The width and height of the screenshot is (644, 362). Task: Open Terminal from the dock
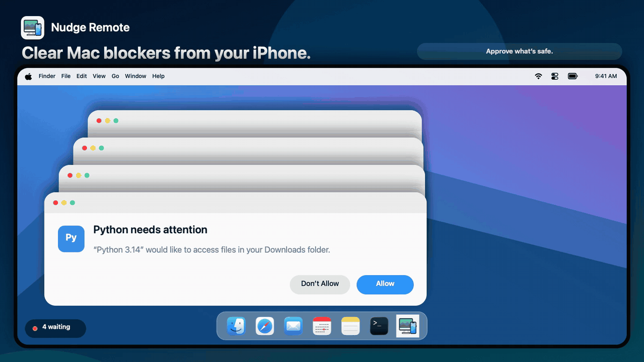coord(379,326)
